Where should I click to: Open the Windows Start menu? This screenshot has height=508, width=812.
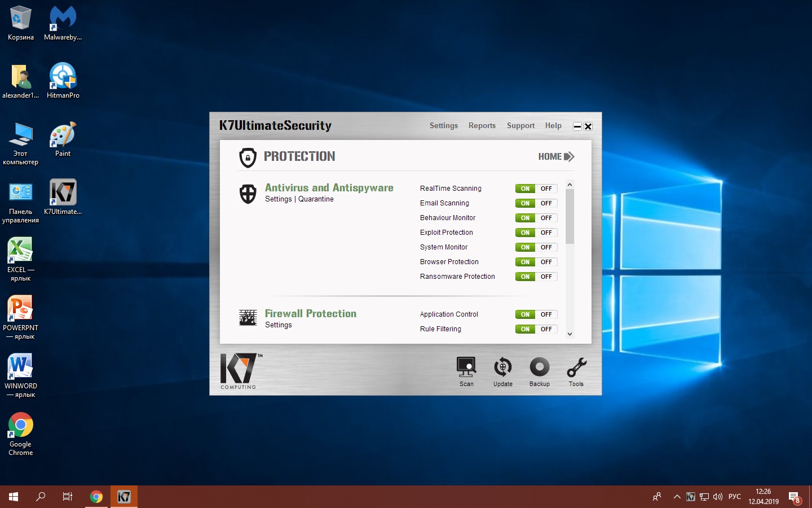(x=14, y=497)
